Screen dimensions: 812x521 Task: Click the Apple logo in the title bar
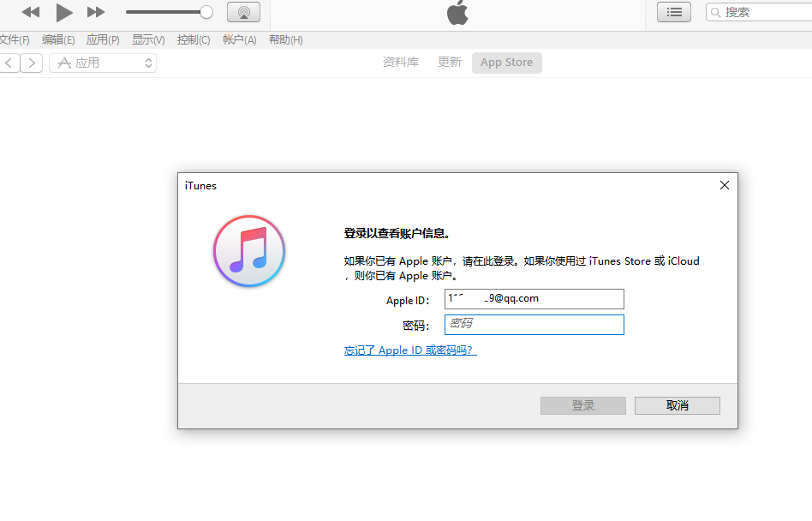(457, 12)
